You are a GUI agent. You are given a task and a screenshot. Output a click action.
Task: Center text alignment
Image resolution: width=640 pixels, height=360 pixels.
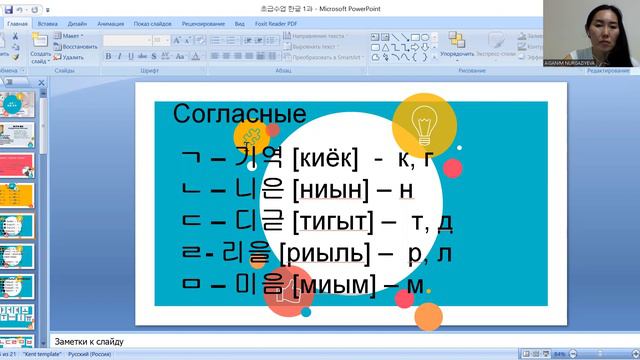tap(226, 56)
